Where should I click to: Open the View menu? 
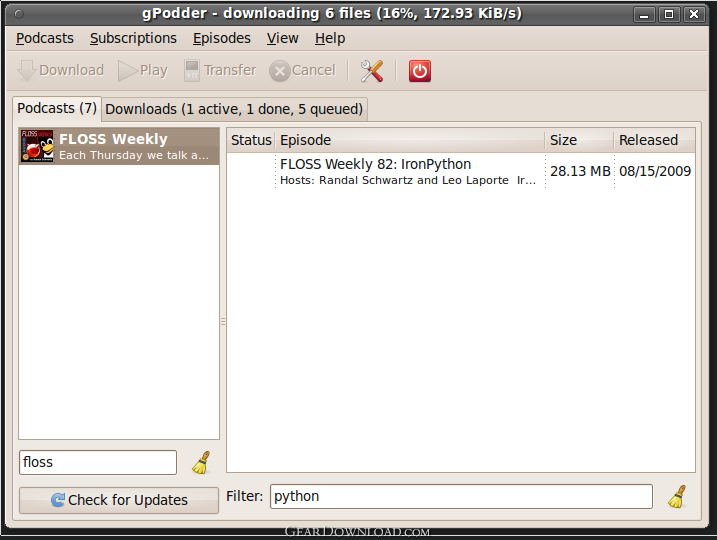[x=282, y=38]
